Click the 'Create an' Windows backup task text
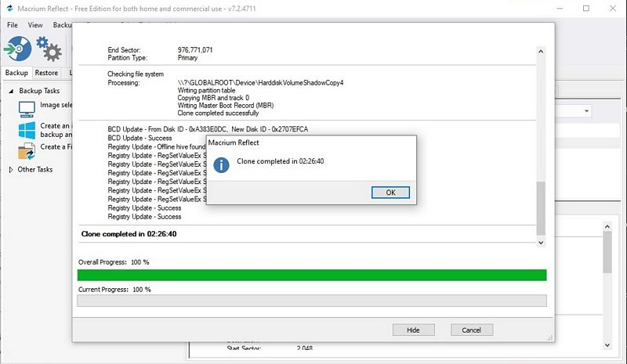 (56, 130)
